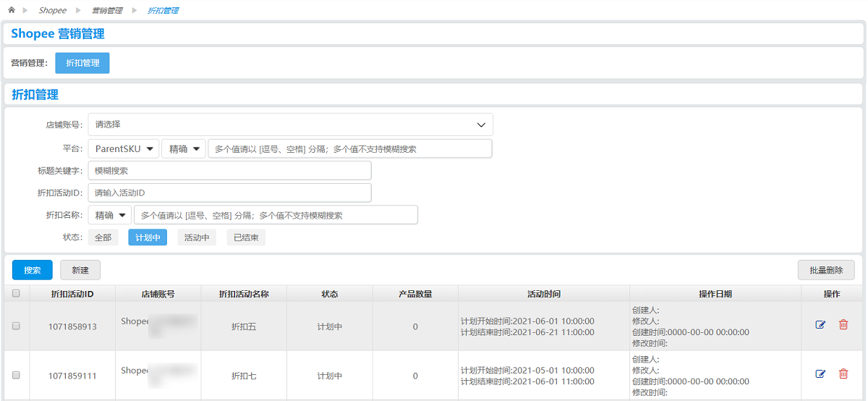The width and height of the screenshot is (868, 401).
Task: Select the 活动中 status filter
Action: [197, 237]
